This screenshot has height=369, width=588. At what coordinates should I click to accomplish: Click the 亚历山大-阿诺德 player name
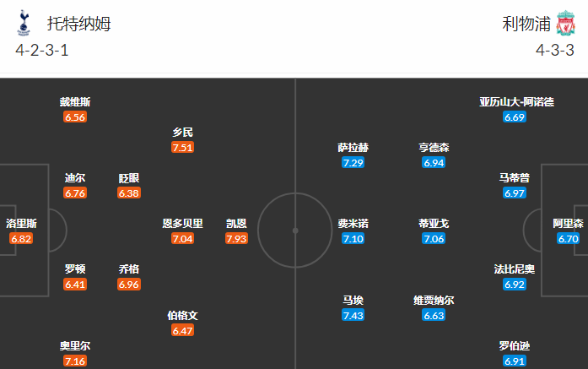click(x=516, y=101)
